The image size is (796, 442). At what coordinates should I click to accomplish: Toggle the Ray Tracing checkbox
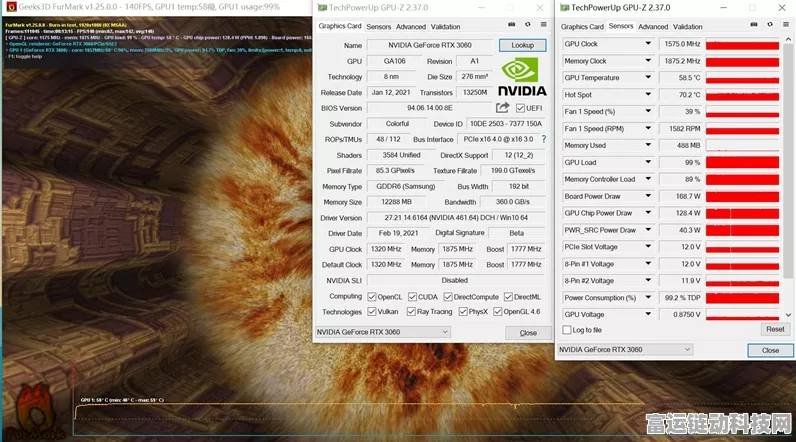(x=411, y=312)
